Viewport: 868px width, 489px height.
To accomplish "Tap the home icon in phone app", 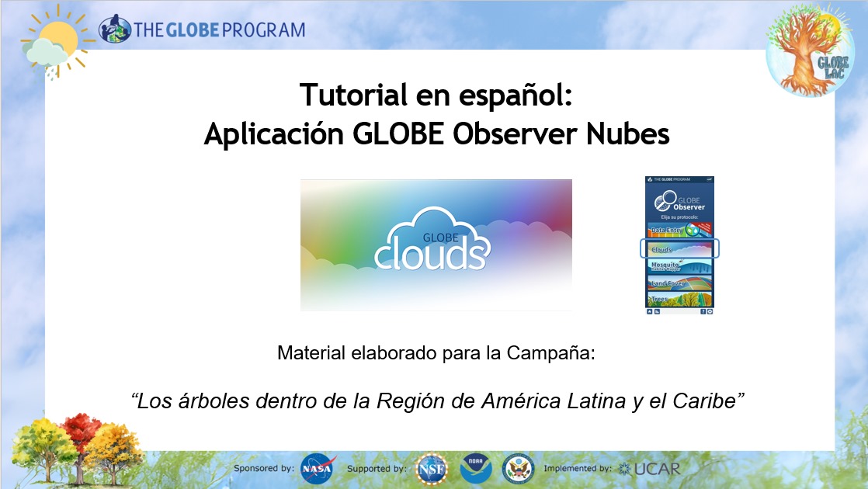I will pos(649,312).
